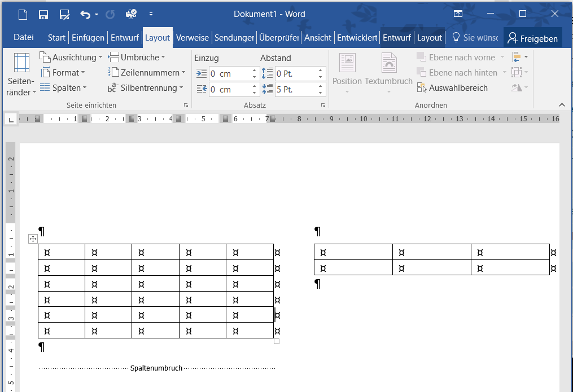The height and width of the screenshot is (392, 573).
Task: Open the Spalten columns dropdown
Action: click(63, 88)
